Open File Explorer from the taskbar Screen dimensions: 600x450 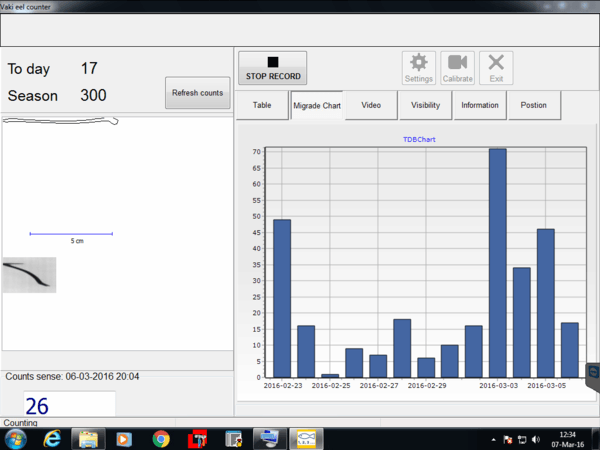[88, 439]
